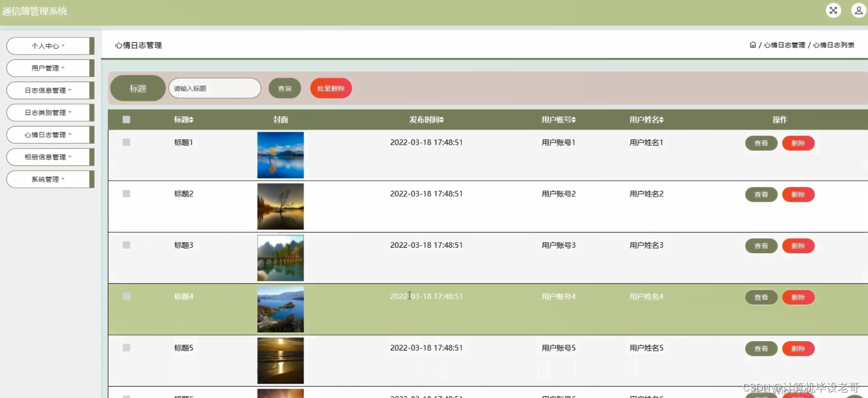Image resolution: width=868 pixels, height=398 pixels.
Task: Delete the 标题5 row
Action: click(x=798, y=348)
